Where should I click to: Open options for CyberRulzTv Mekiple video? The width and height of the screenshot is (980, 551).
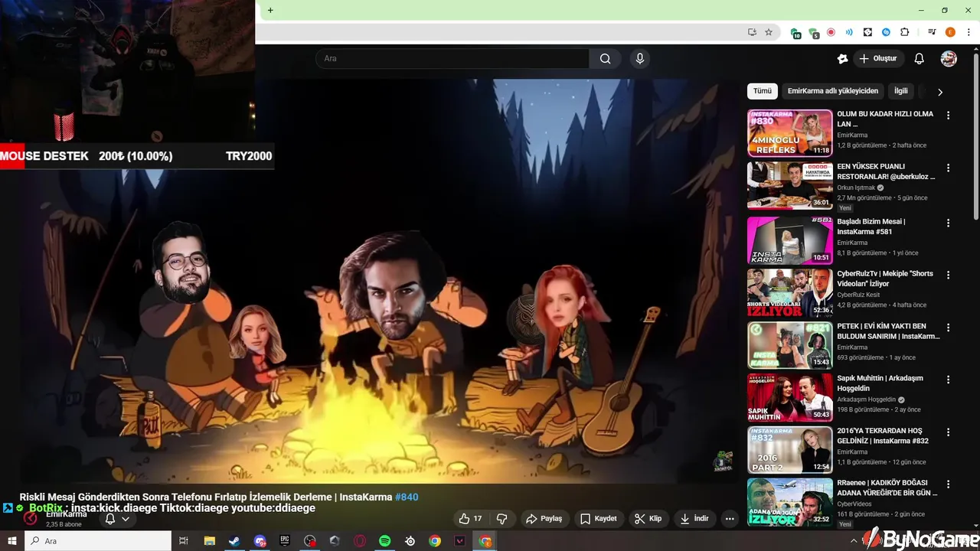coord(948,275)
